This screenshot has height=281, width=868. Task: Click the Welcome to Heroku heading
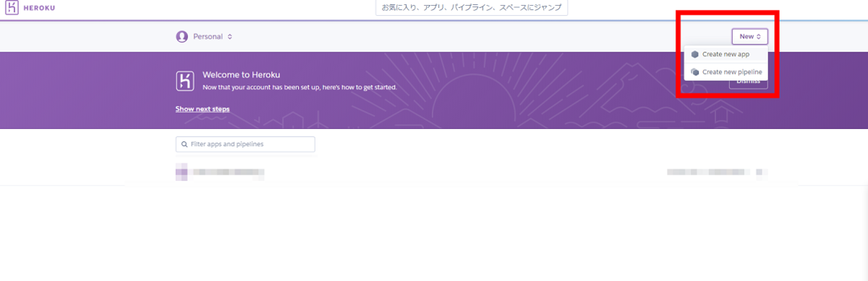pyautogui.click(x=241, y=75)
